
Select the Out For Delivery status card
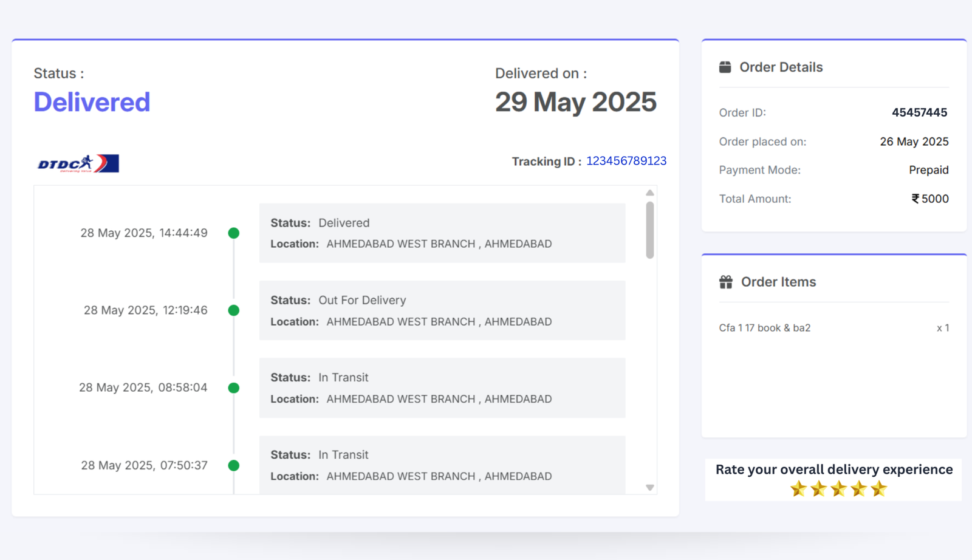[442, 310]
